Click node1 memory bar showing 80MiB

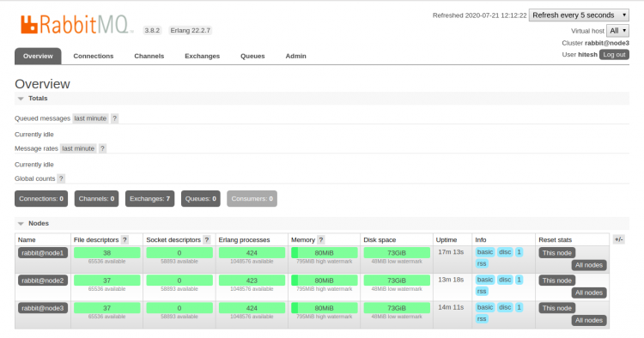(x=324, y=253)
